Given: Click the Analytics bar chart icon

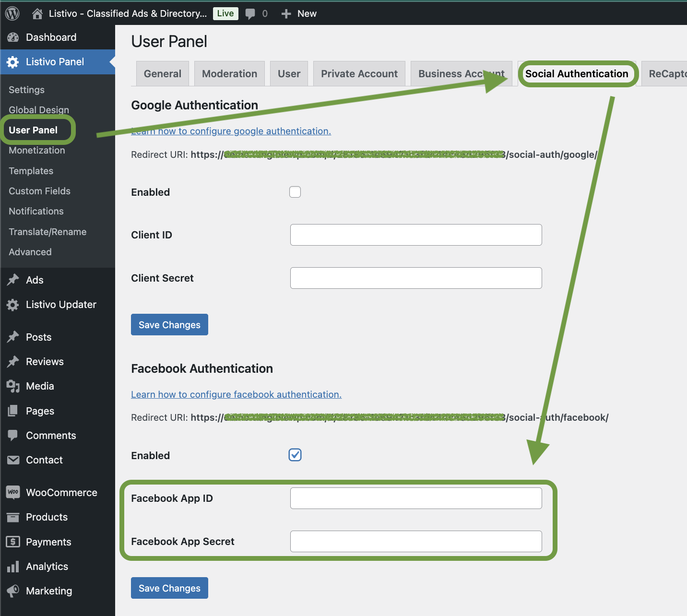Looking at the screenshot, I should click(x=13, y=567).
